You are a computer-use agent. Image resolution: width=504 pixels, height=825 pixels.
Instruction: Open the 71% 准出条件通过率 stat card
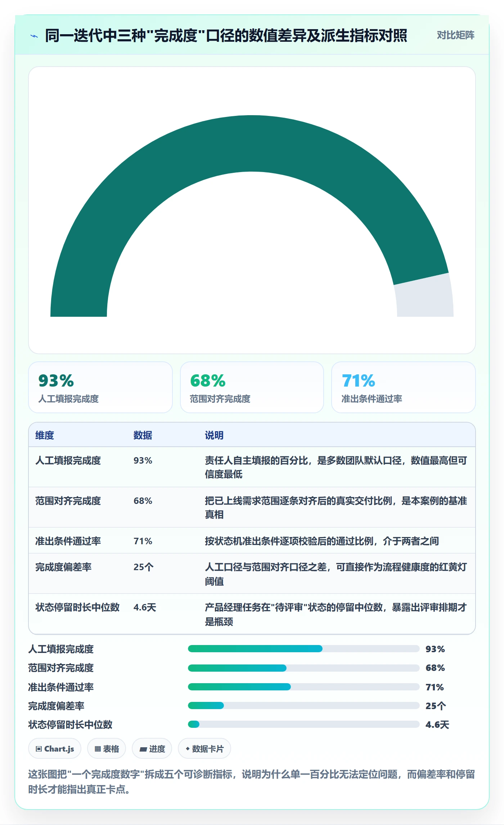[x=404, y=387]
